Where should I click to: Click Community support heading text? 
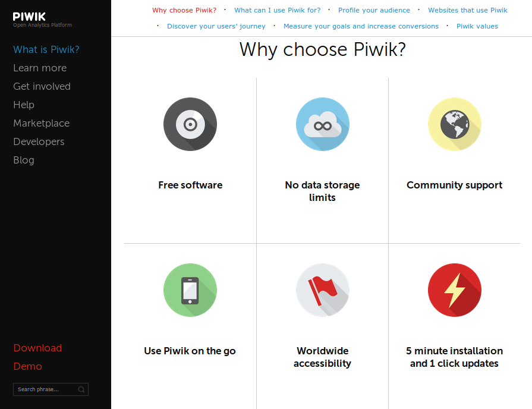point(454,185)
